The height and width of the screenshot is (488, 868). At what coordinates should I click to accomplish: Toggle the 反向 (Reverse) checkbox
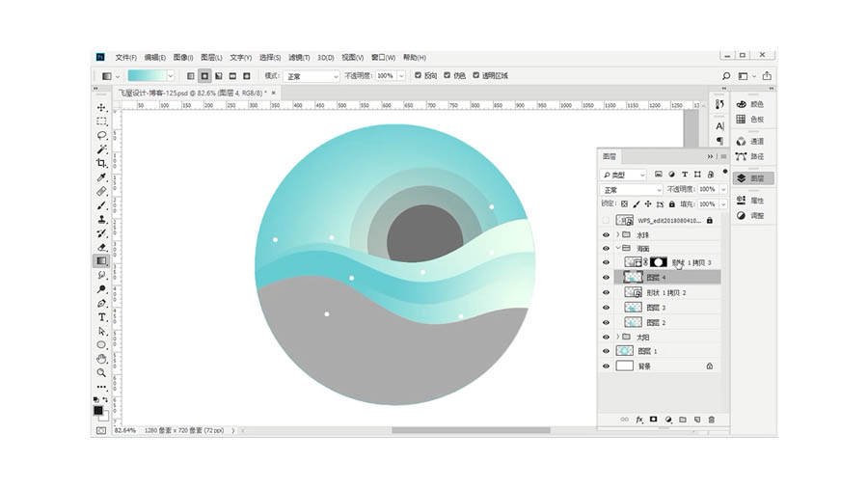(x=418, y=75)
